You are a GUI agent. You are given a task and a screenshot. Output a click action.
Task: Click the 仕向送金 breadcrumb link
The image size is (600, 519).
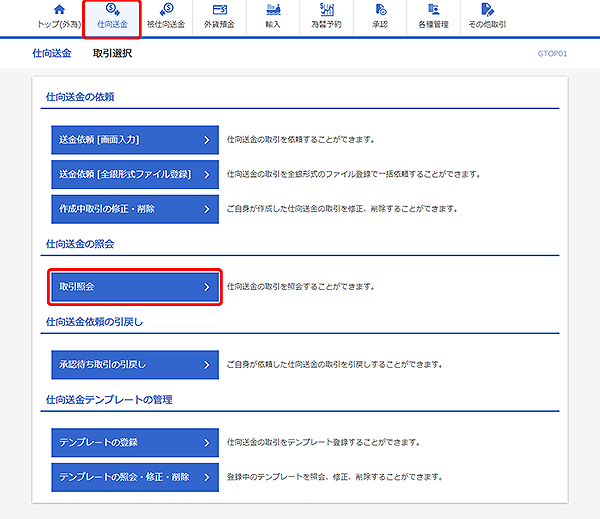point(52,53)
